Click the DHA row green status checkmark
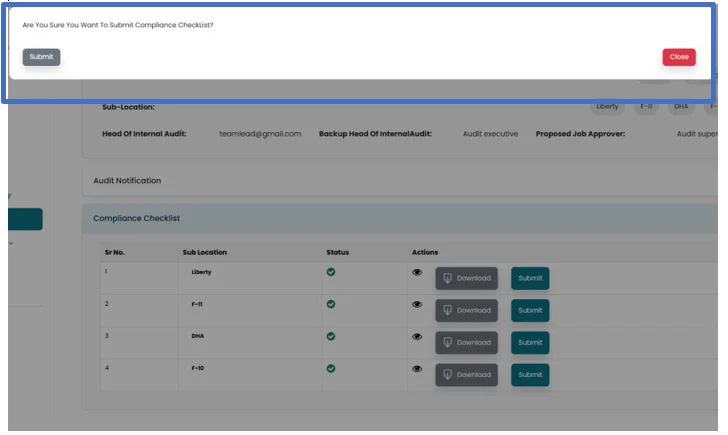728x435 pixels. click(x=331, y=336)
